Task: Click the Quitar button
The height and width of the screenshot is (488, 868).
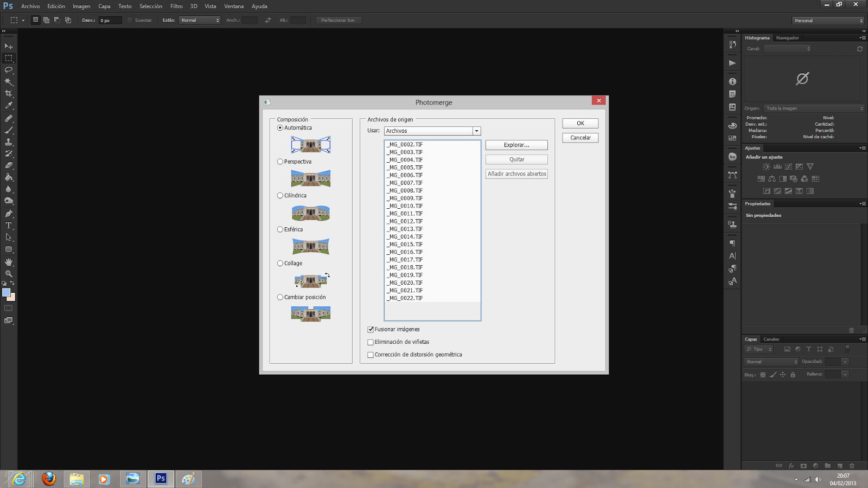Action: point(516,159)
